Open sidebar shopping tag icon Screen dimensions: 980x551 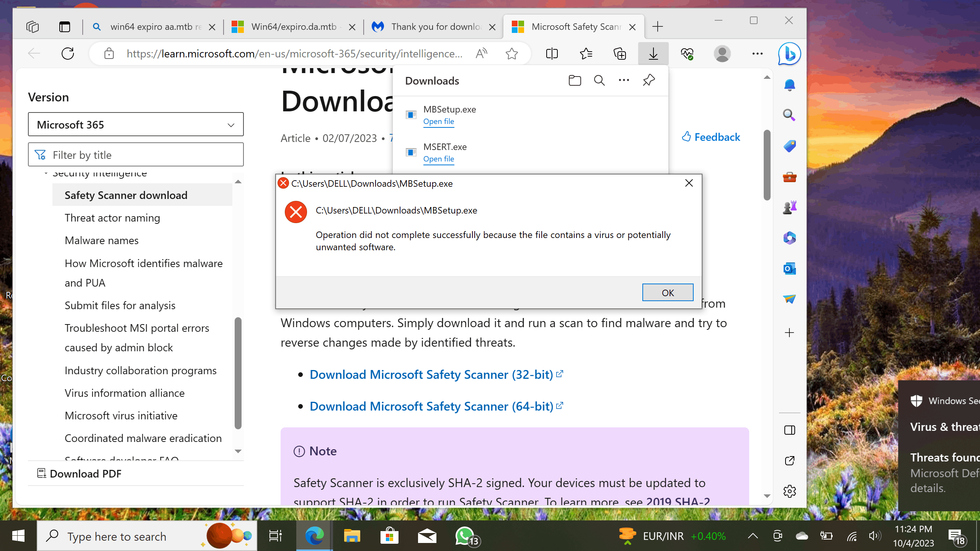pyautogui.click(x=789, y=146)
